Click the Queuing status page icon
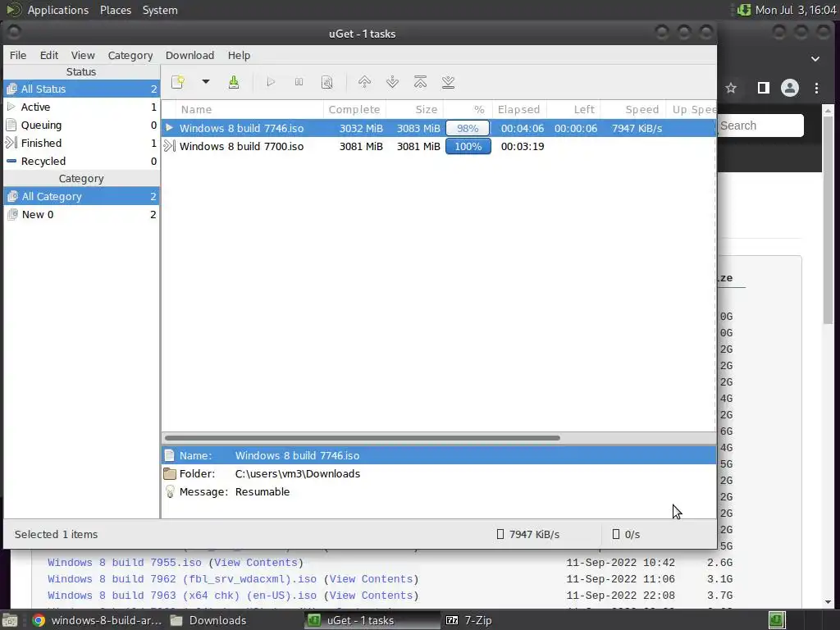Image resolution: width=840 pixels, height=630 pixels. pos(11,125)
